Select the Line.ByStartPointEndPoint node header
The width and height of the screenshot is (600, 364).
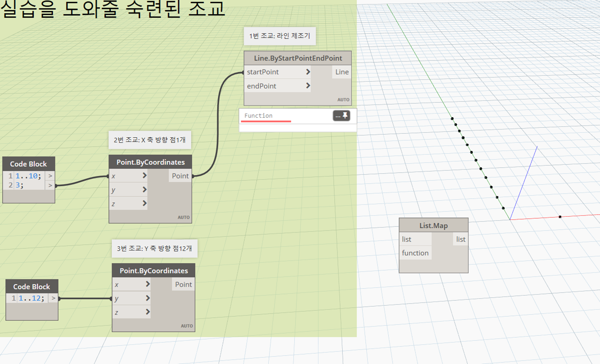tap(298, 58)
